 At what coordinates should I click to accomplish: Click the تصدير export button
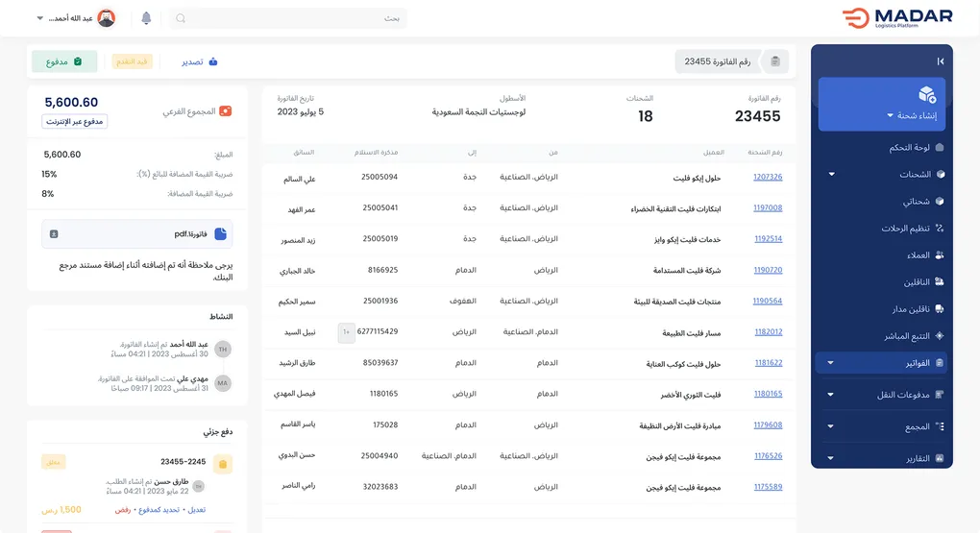(200, 61)
